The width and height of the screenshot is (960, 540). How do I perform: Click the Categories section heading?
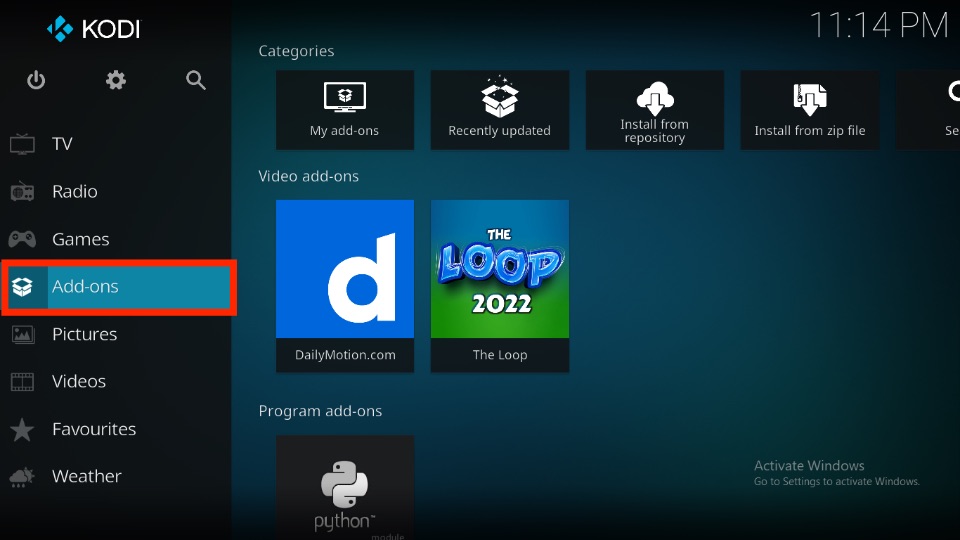[296, 51]
